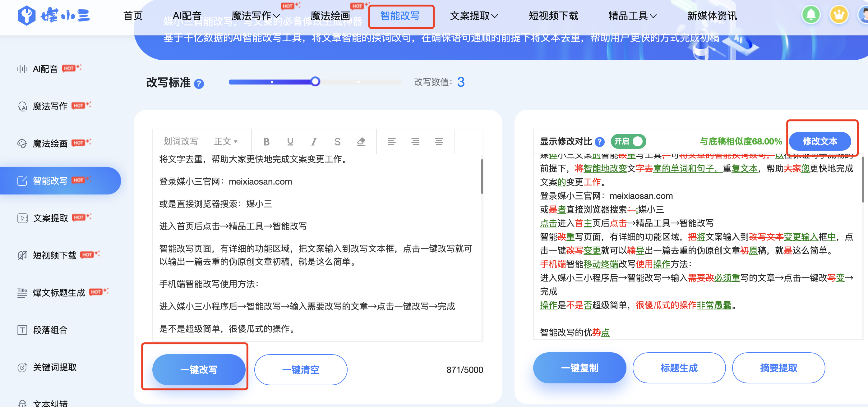Image resolution: width=868 pixels, height=407 pixels.
Task: Click the 文案提取 play icon in the sidebar
Action: coord(22,218)
